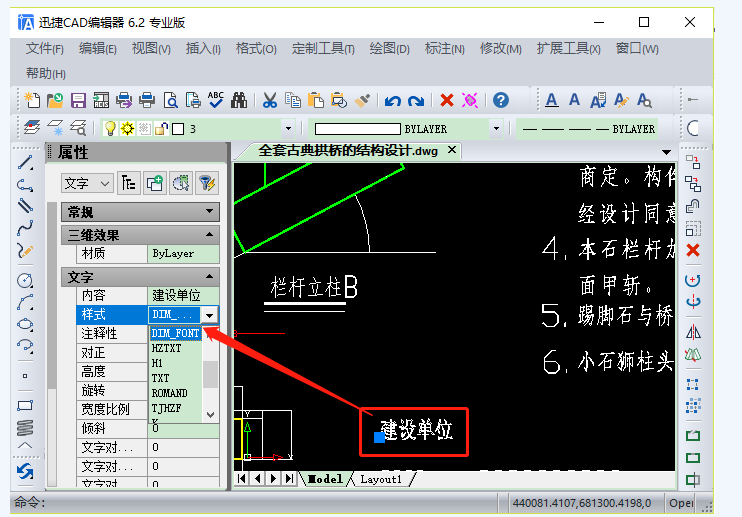This screenshot has width=742, height=517.
Task: Open the 文字 object type dropdown
Action: [x=87, y=183]
